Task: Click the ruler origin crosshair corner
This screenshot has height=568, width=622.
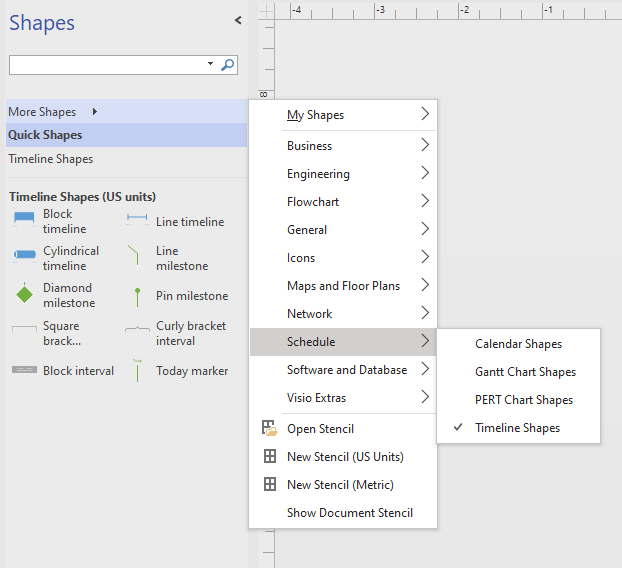Action: (x=266, y=11)
